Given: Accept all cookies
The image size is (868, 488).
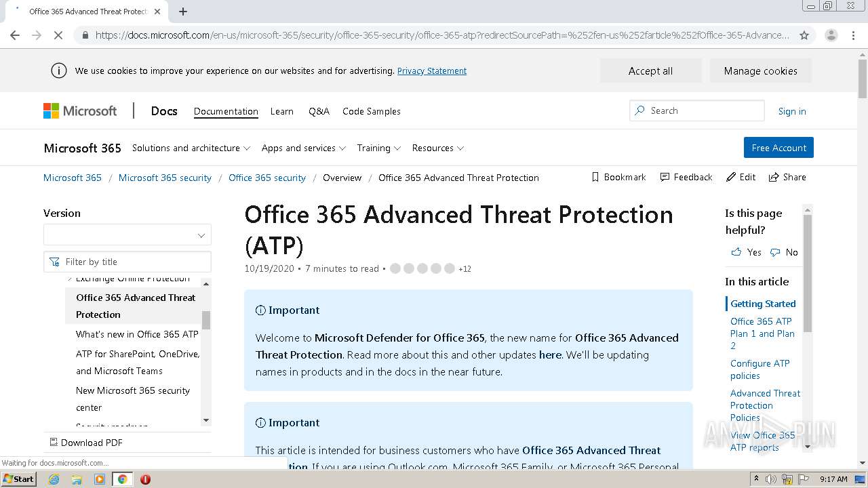Looking at the screenshot, I should click(650, 70).
